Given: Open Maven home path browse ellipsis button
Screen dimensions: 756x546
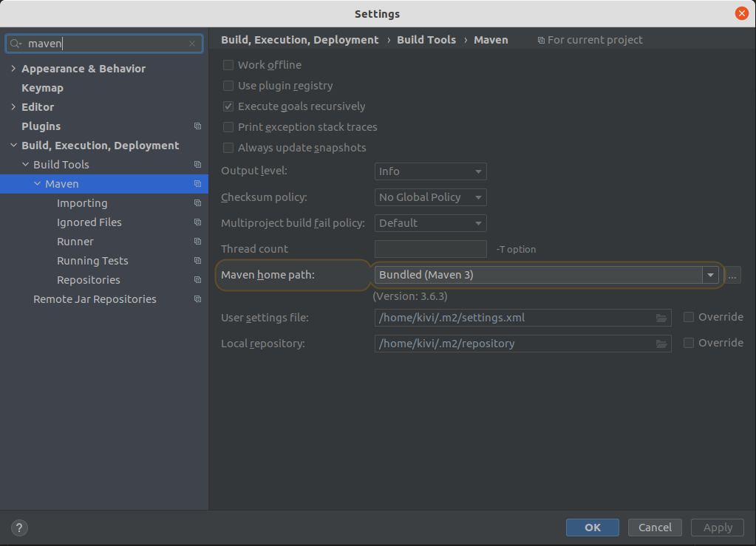Looking at the screenshot, I should (732, 275).
